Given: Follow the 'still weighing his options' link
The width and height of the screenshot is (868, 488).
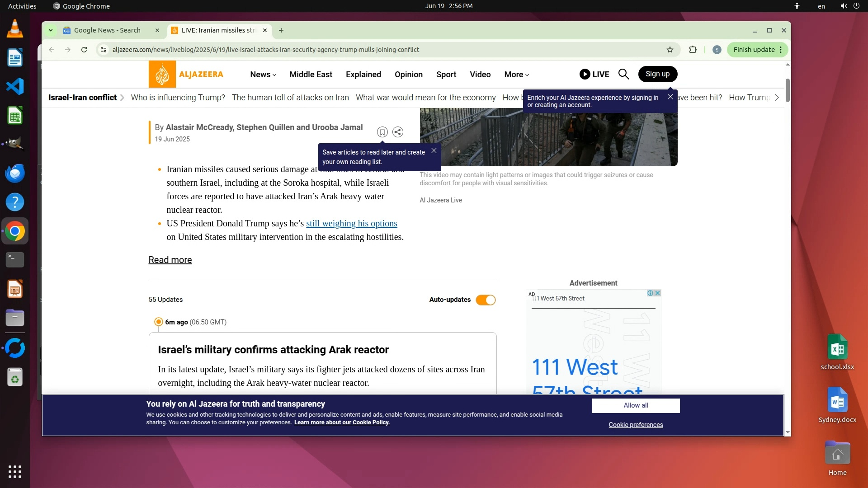Looking at the screenshot, I should (351, 224).
